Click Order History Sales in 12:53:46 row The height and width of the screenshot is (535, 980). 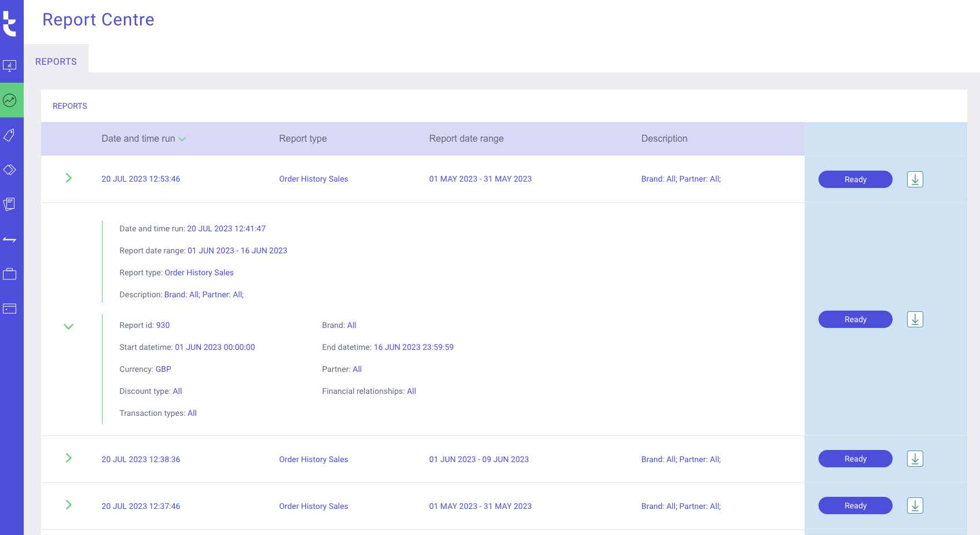coord(314,179)
